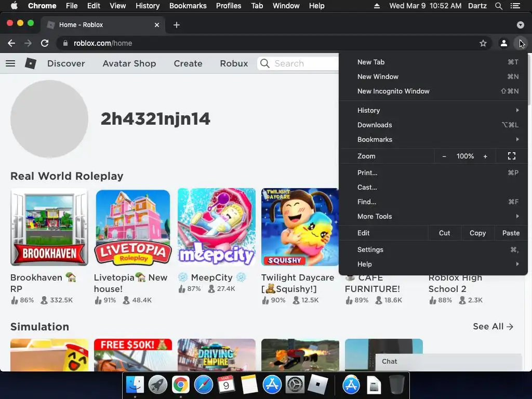Image resolution: width=532 pixels, height=399 pixels.
Task: Expand the Bookmarks submenu in Chrome menu
Action: pyautogui.click(x=433, y=139)
